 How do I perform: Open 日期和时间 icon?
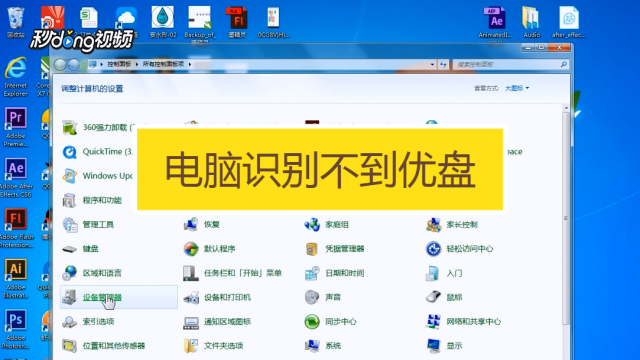[x=312, y=273]
